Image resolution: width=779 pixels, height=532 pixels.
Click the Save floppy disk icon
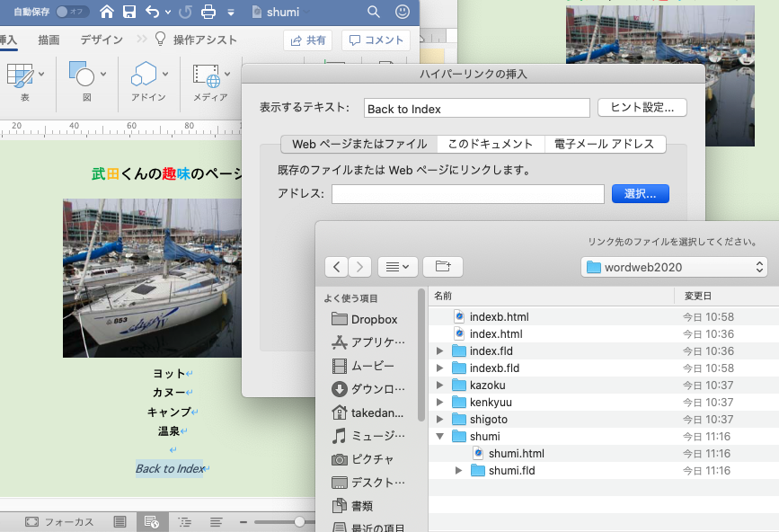click(x=129, y=12)
